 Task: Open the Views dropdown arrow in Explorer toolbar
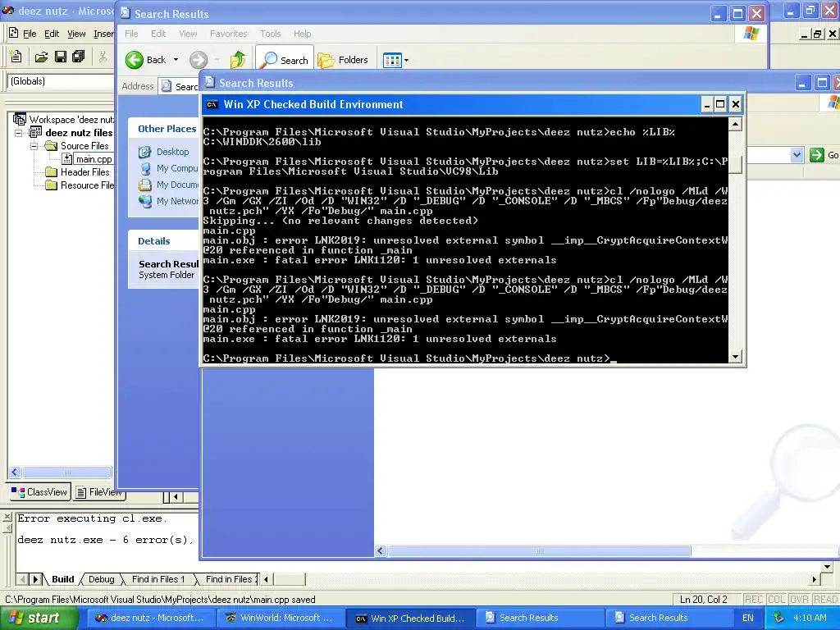click(406, 60)
